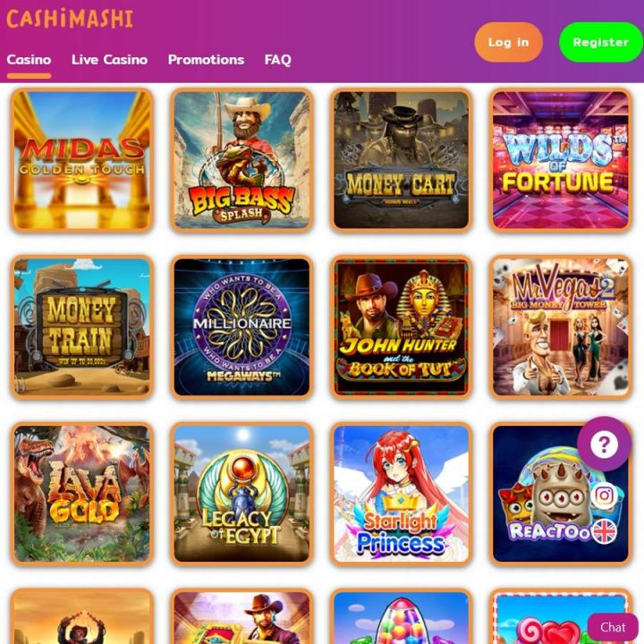The image size is (644, 644).
Task: Open Wilds of Fortune slot
Action: point(561,160)
